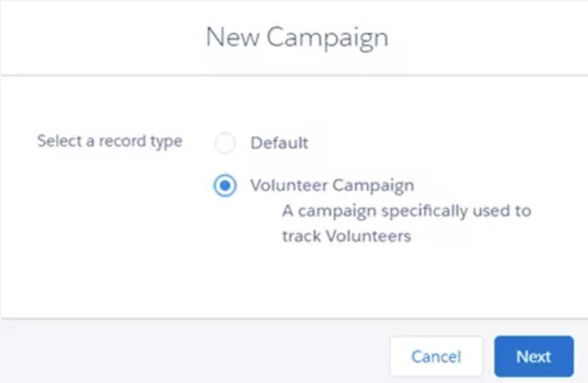Viewport: 588px width, 383px height.
Task: Click the New Campaign dialog title
Action: [297, 38]
